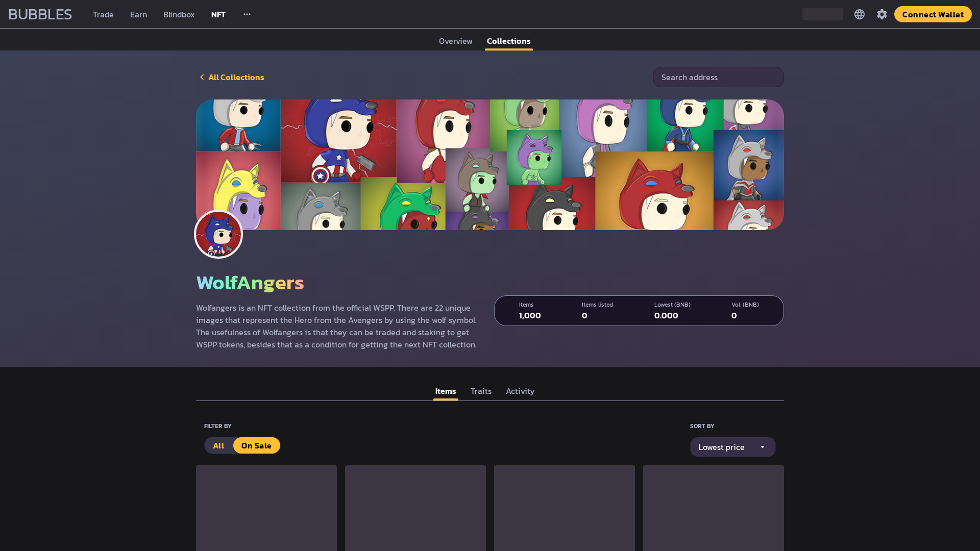Open the NFT menu item

coord(218,14)
